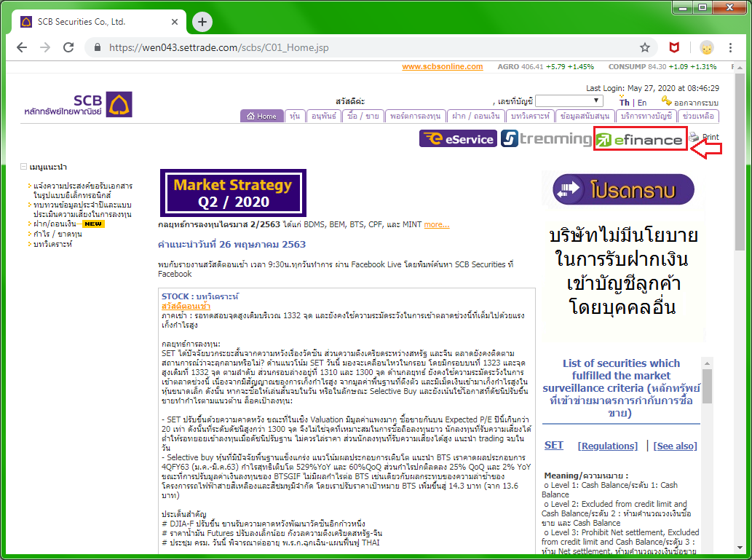Open a new browser tab
The image size is (752, 560).
202,22
